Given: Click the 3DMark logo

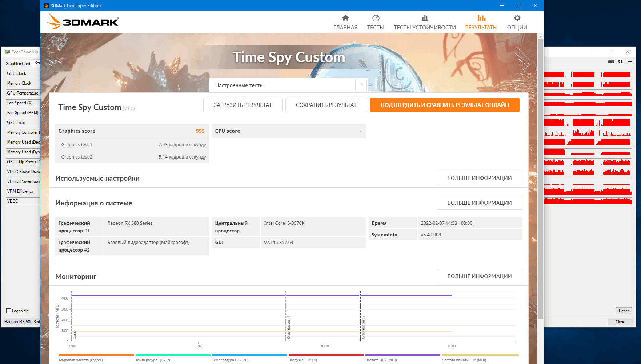Looking at the screenshot, I should pyautogui.click(x=83, y=21).
